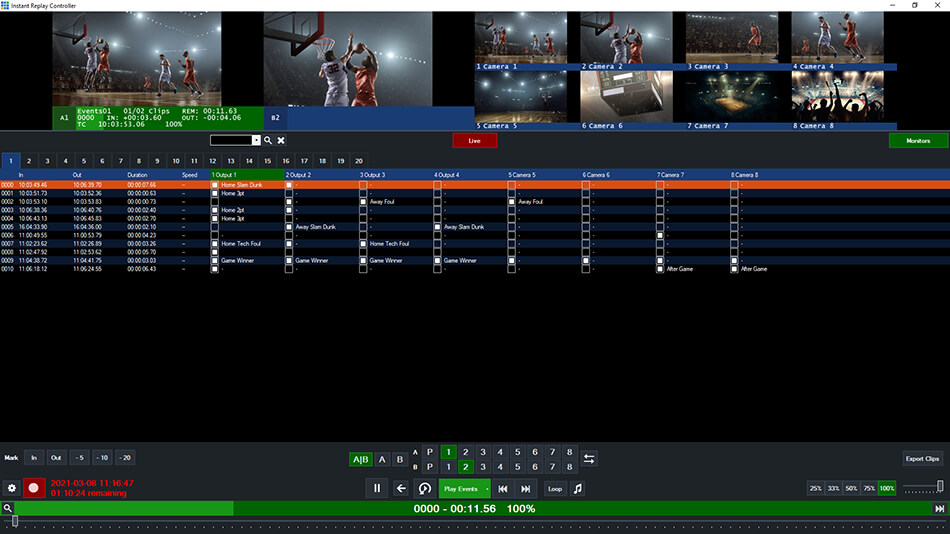Clear search with the X icon
950x534 pixels.
pos(281,141)
